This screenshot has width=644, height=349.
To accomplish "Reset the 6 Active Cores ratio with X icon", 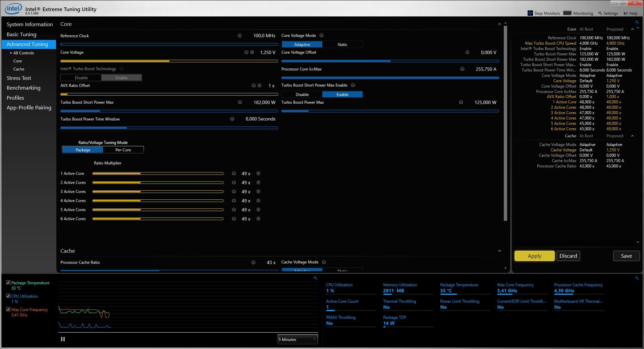I will [x=258, y=219].
